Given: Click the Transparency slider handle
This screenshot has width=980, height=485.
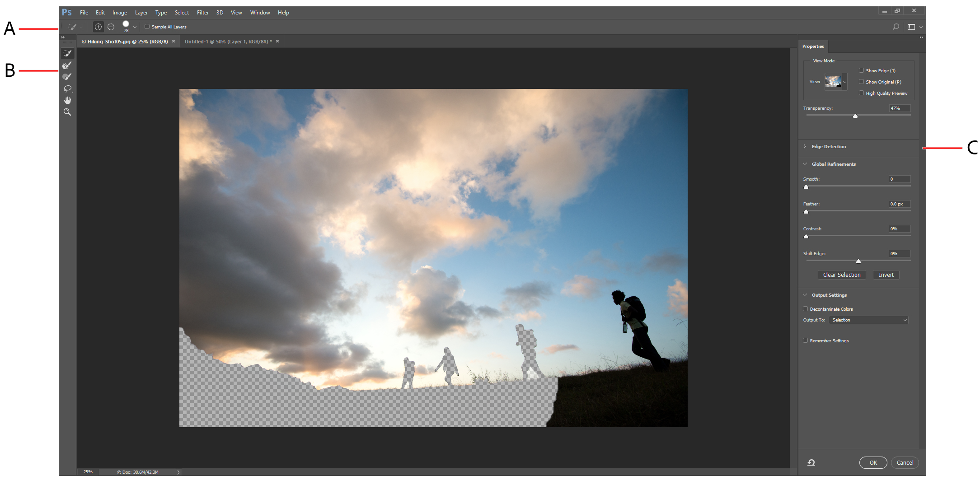Looking at the screenshot, I should click(855, 116).
